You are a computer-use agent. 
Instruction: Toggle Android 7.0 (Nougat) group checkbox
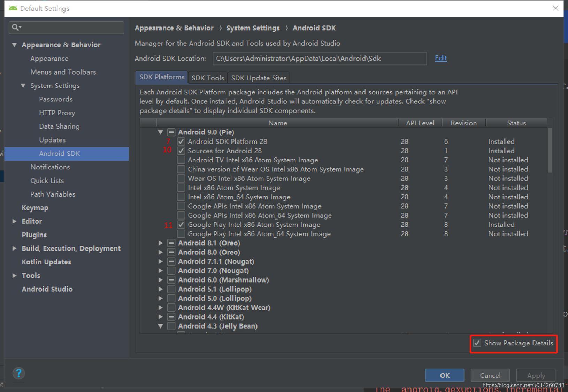point(171,271)
